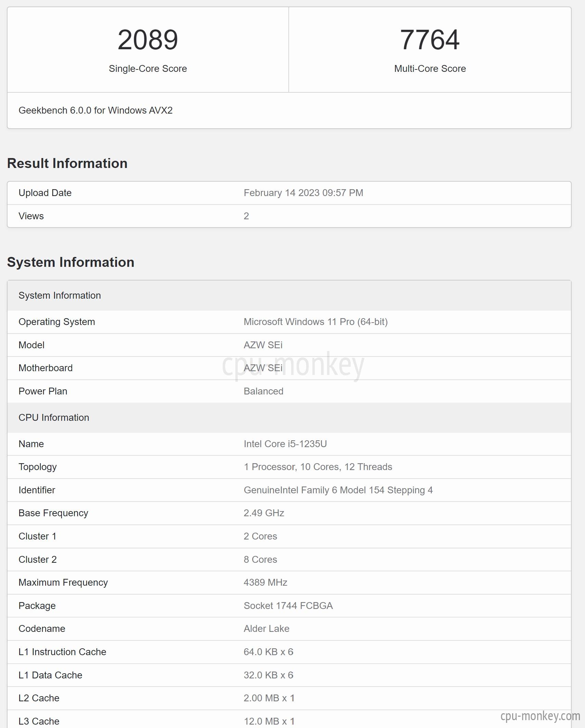Viewport: 585px width, 728px height.
Task: Click the Power Plan value Balanced
Action: coord(263,391)
